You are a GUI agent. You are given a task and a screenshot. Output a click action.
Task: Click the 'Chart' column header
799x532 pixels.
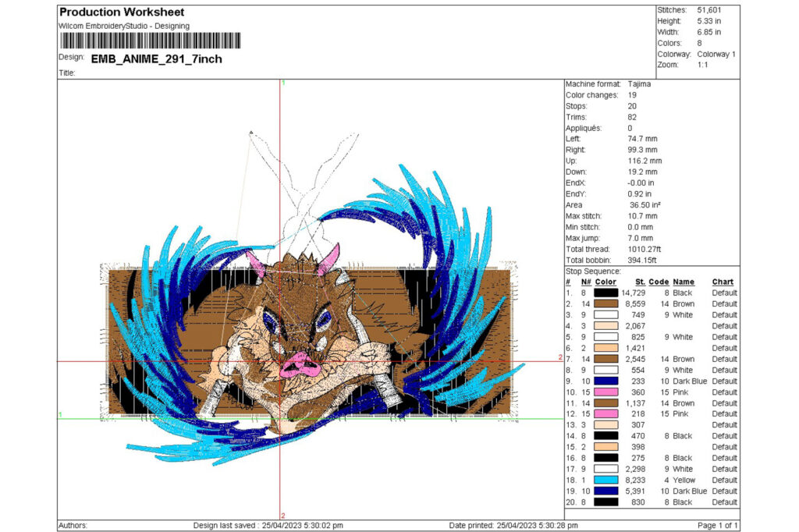(x=723, y=282)
